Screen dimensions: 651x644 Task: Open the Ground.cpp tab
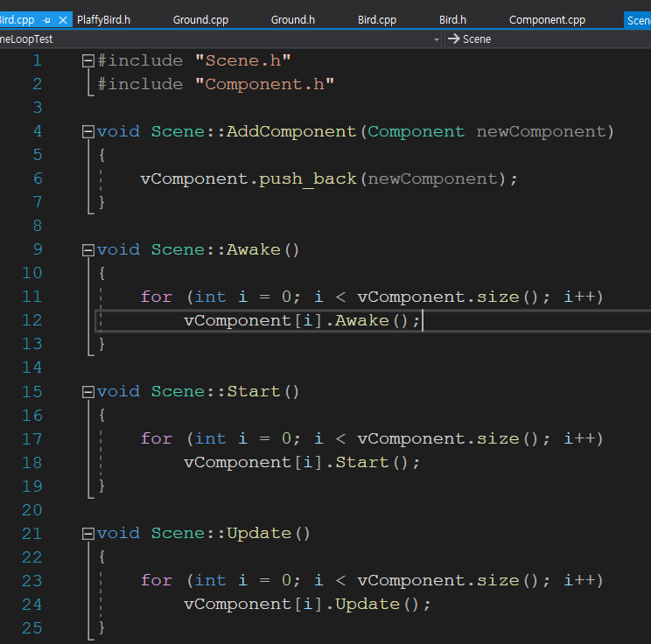(202, 20)
